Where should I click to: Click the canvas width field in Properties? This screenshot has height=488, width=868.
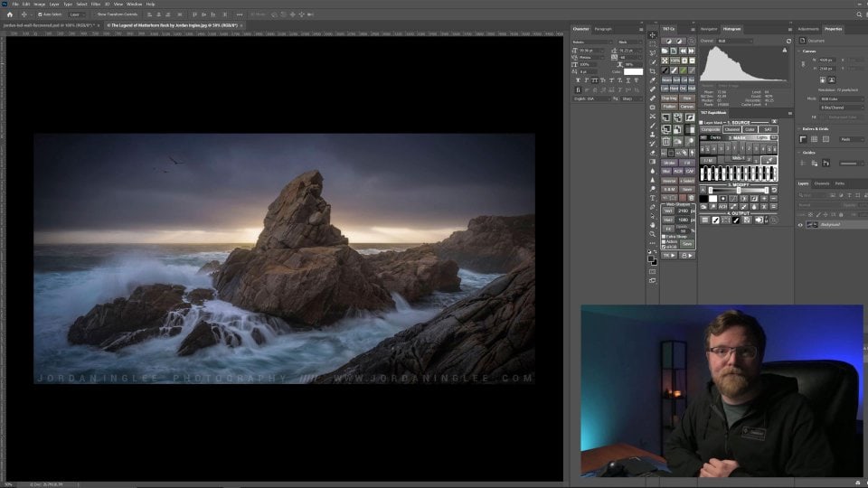pyautogui.click(x=828, y=60)
